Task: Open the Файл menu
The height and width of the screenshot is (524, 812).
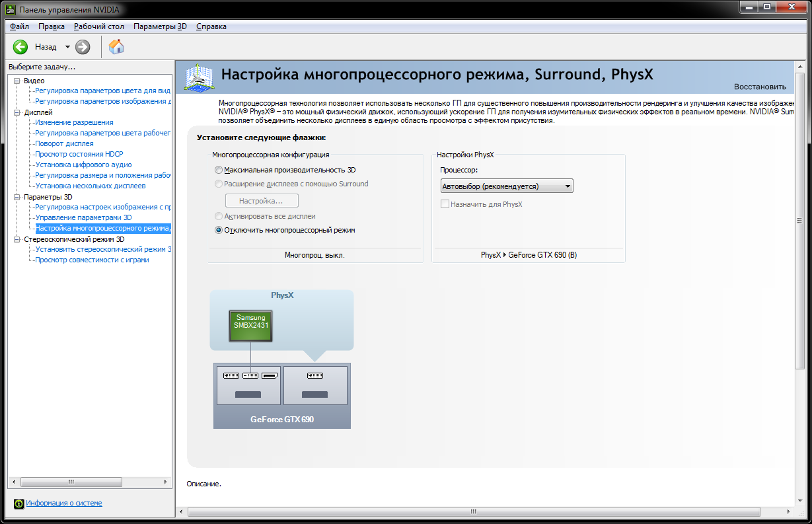Action: (x=19, y=26)
